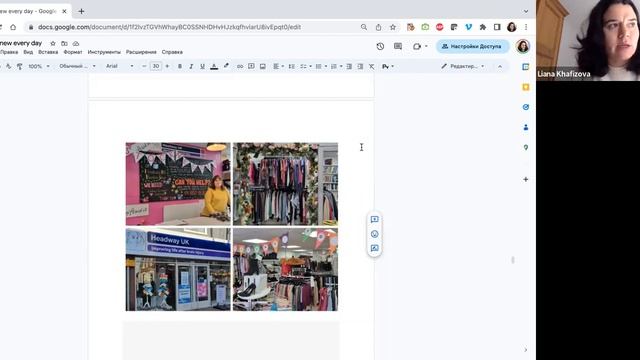
Task: Open the version history clock icon
Action: 380,47
